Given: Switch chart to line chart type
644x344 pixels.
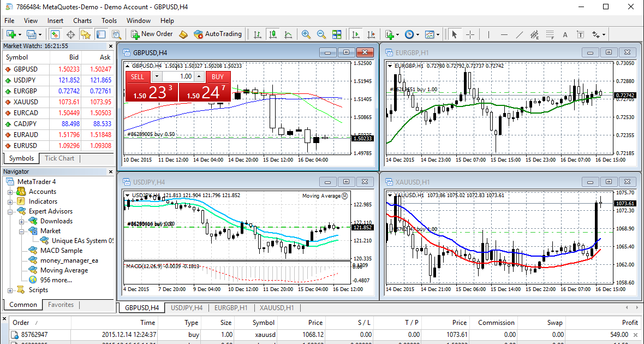Looking at the screenshot, I should pyautogui.click(x=288, y=34).
